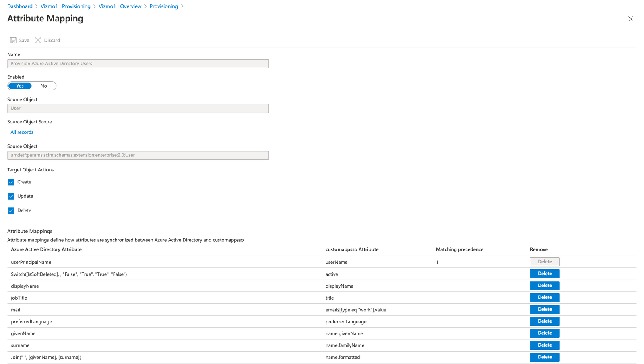Image resolution: width=644 pixels, height=364 pixels.
Task: Uncheck the Create checkbox
Action: (11, 182)
